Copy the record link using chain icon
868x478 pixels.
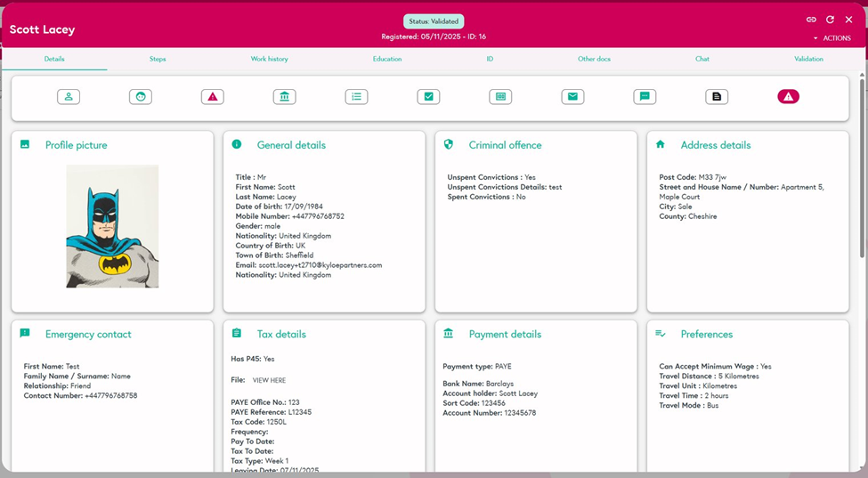[x=811, y=20]
